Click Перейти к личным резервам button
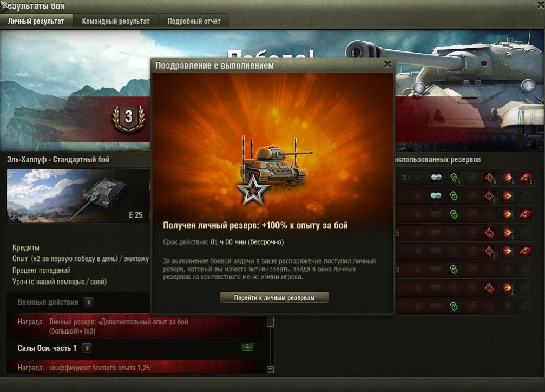 pyautogui.click(x=274, y=297)
